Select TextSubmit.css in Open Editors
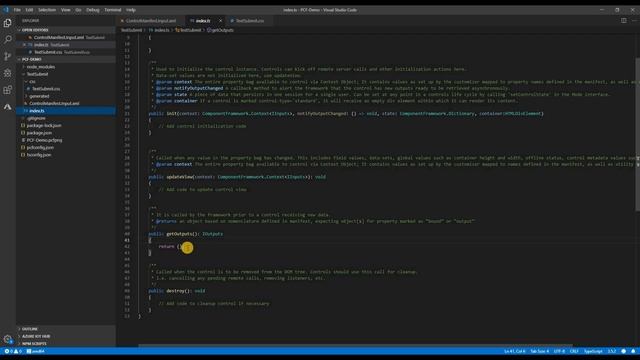Screen dimensions: 640x360 [48, 52]
